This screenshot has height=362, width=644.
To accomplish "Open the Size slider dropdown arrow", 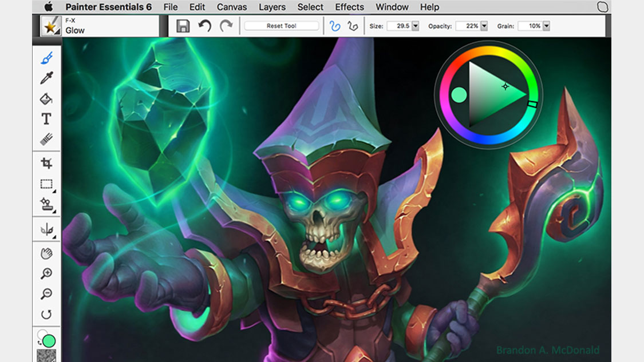I will click(415, 26).
